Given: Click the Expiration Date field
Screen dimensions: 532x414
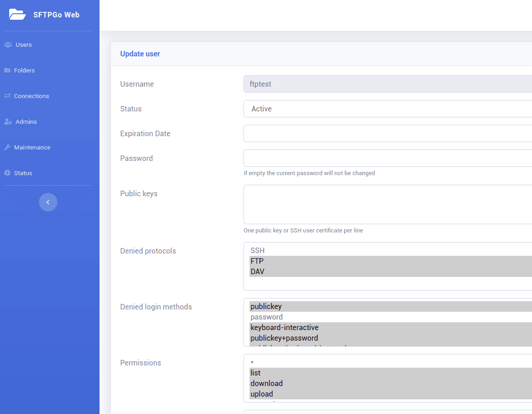Looking at the screenshot, I should click(x=388, y=133).
